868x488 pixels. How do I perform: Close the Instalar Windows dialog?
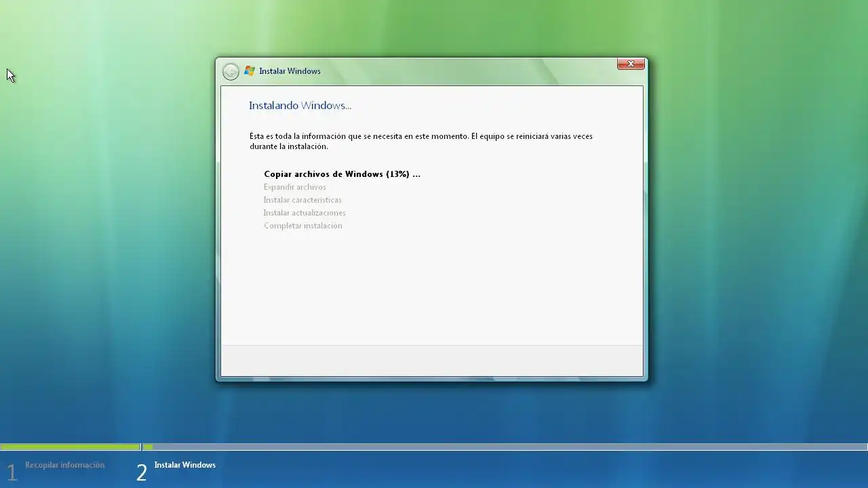631,64
